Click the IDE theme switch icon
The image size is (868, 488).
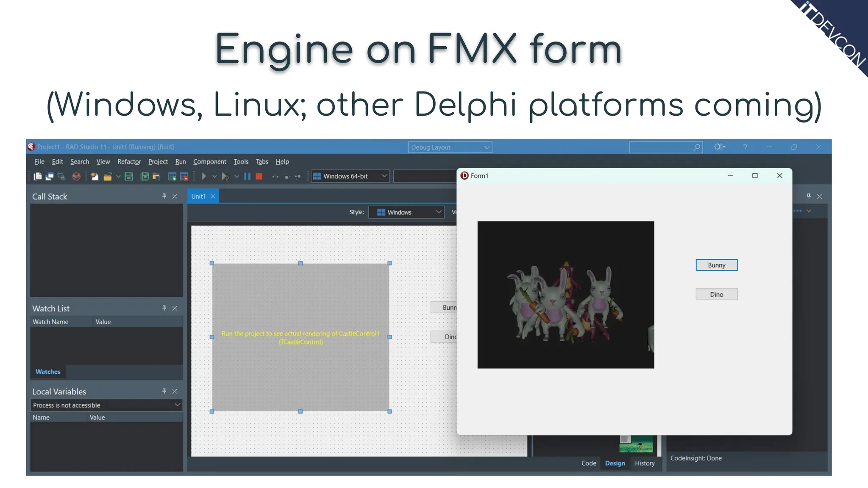point(719,147)
